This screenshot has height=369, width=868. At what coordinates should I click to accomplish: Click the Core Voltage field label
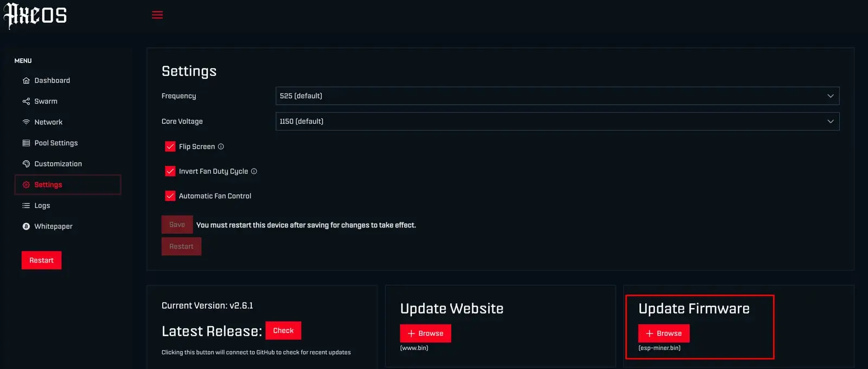(x=182, y=122)
